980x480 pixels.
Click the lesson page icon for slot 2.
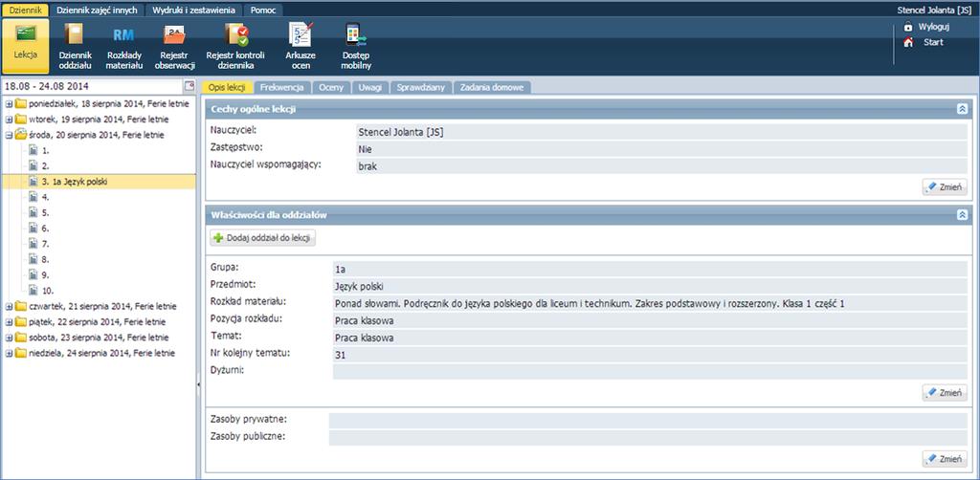[33, 166]
